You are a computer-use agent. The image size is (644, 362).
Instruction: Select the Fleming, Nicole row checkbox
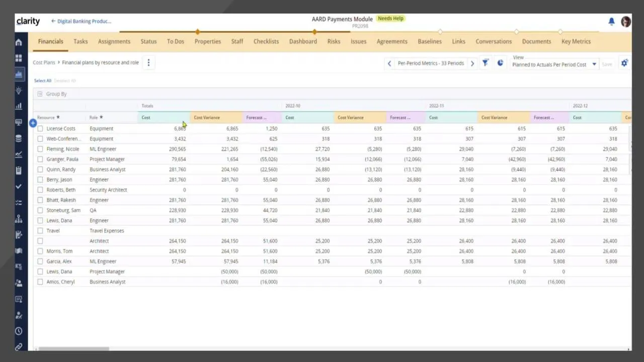tap(40, 149)
